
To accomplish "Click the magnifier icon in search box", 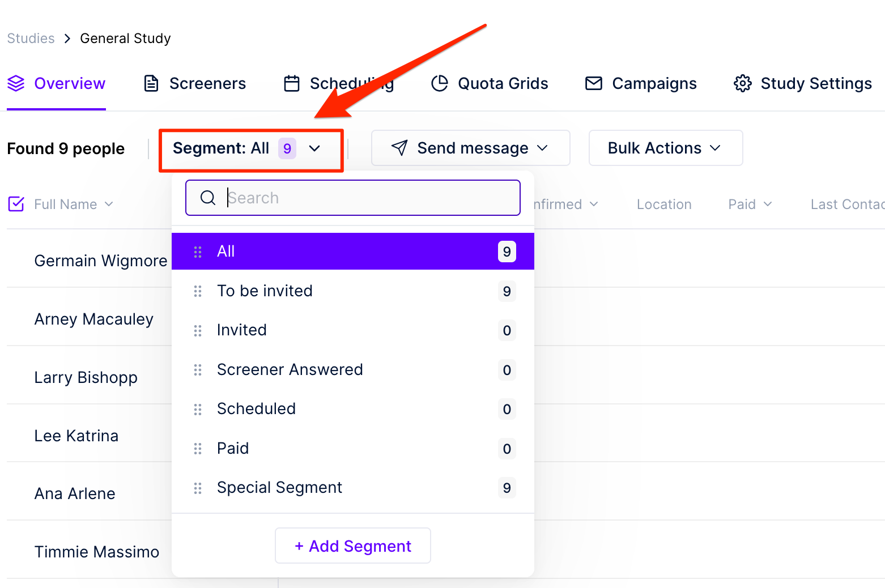I will [208, 198].
